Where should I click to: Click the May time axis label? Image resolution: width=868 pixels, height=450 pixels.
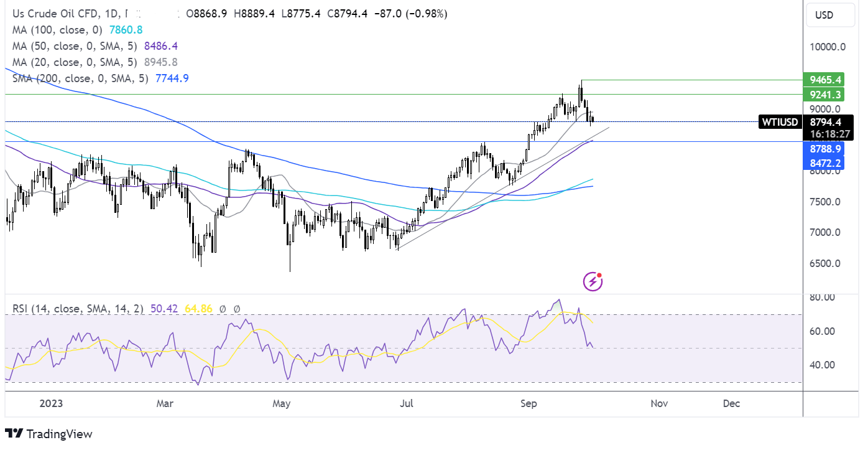(282, 403)
